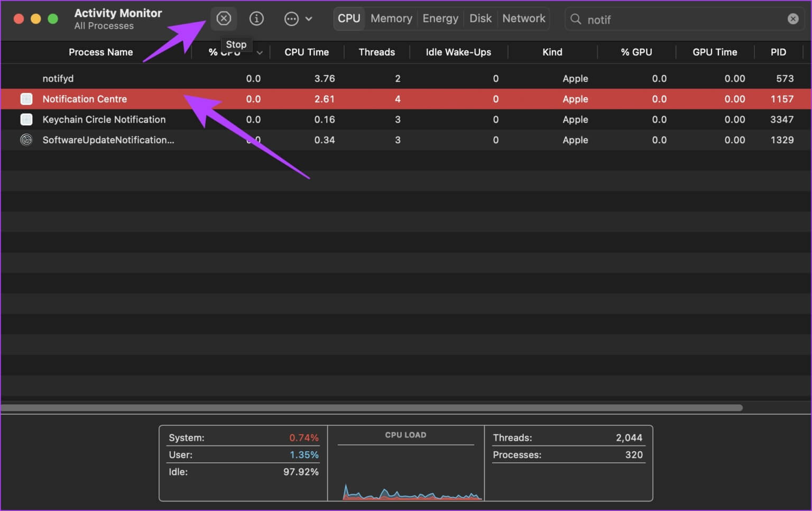Sort by PID column

click(778, 52)
